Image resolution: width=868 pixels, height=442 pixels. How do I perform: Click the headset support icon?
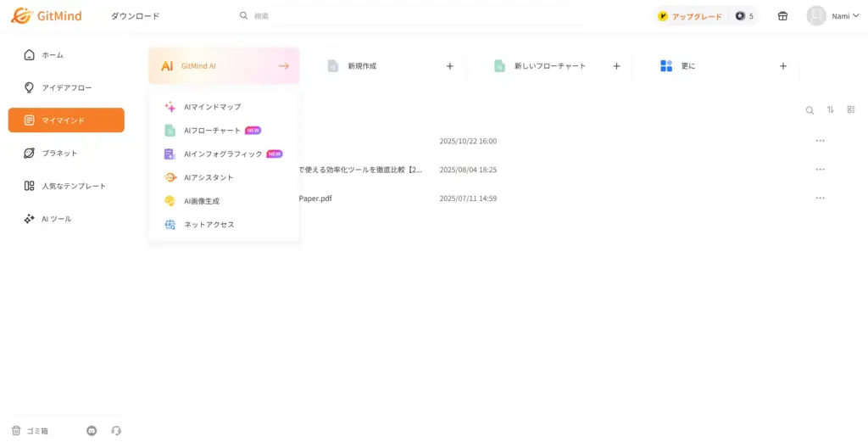coord(116,431)
